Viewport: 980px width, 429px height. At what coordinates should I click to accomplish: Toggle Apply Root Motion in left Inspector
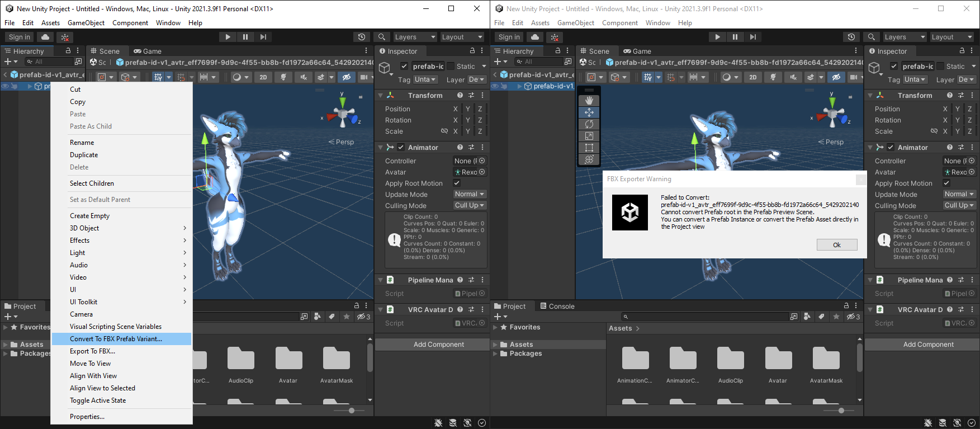pyautogui.click(x=457, y=183)
